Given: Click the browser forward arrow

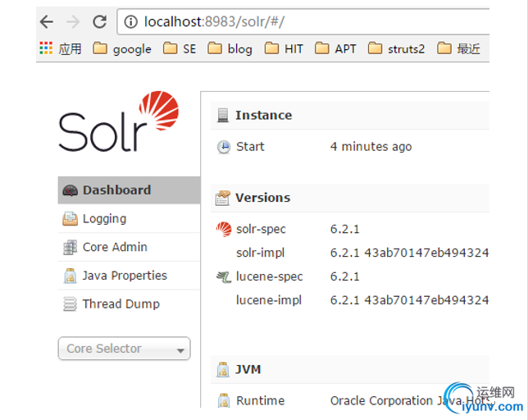Looking at the screenshot, I should pos(73,22).
